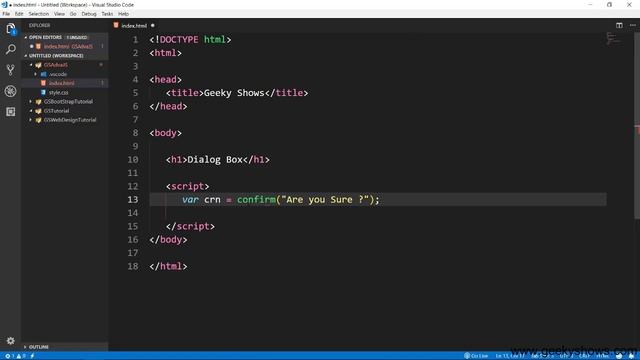Expand the Outline panel
Viewport: 640px width, 360px height.
pos(64,347)
